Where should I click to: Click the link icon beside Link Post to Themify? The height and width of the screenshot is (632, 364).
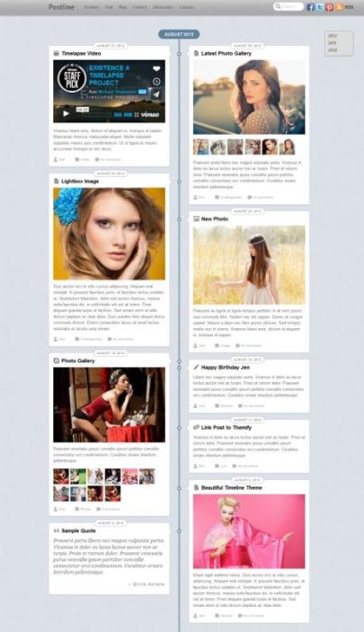[196, 427]
